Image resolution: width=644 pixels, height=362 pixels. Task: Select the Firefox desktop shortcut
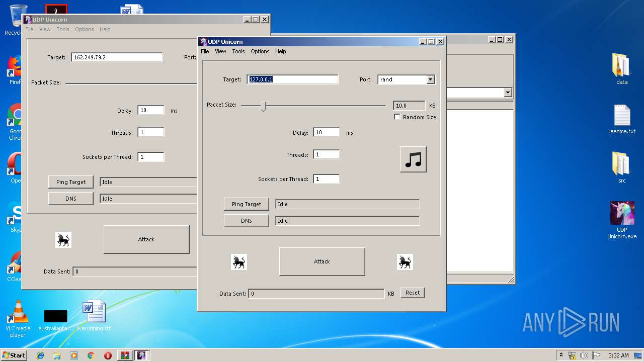pyautogui.click(x=15, y=70)
